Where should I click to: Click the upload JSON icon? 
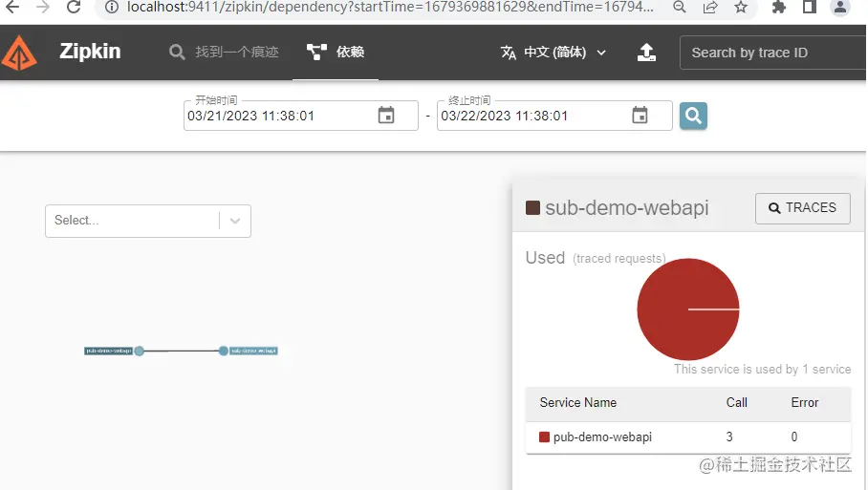(x=646, y=53)
